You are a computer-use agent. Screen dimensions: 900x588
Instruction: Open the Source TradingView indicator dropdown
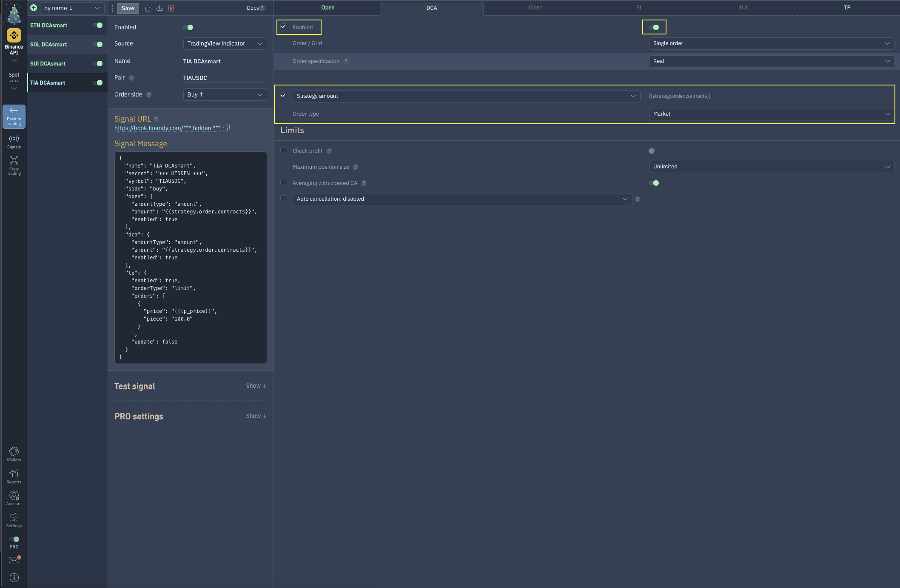[x=225, y=43]
